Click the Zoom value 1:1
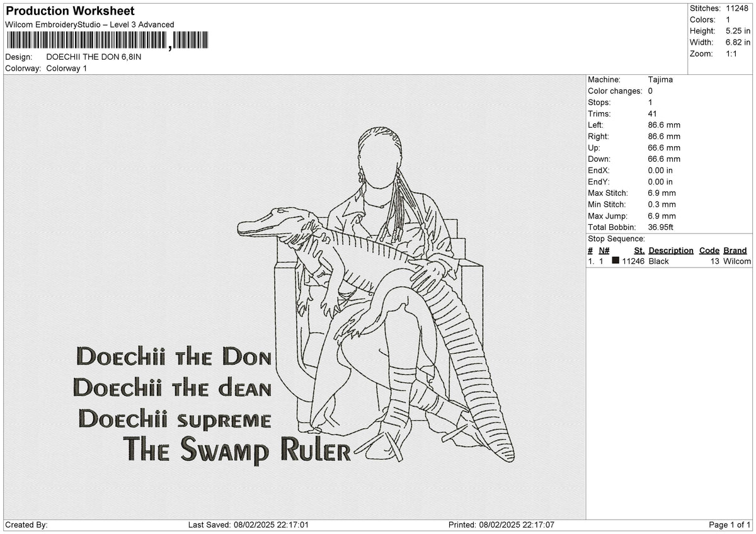756x534 pixels. coord(733,54)
